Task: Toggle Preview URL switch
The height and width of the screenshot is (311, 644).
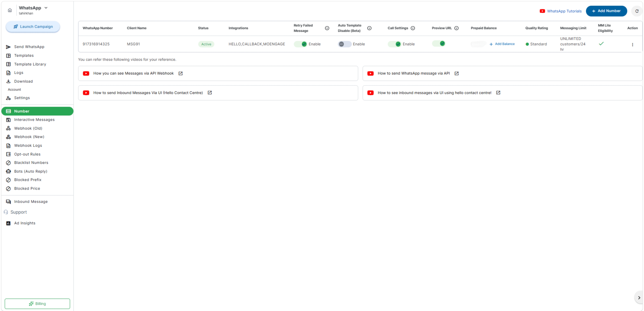Action: pyautogui.click(x=438, y=44)
